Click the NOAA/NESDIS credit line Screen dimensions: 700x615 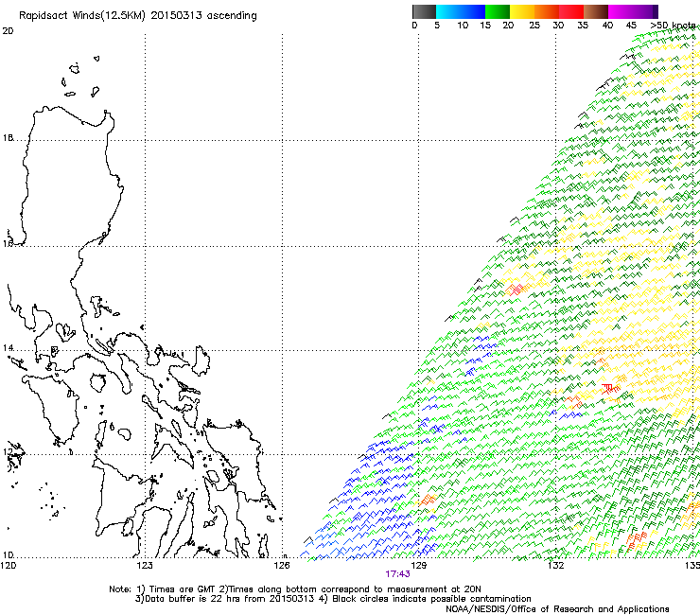coord(557,608)
